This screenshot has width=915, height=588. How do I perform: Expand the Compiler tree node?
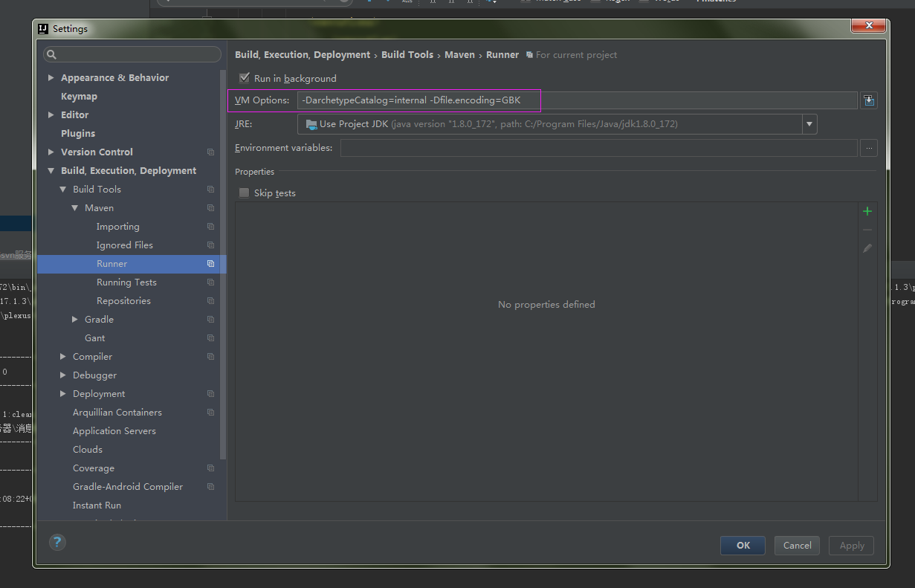(x=62, y=356)
